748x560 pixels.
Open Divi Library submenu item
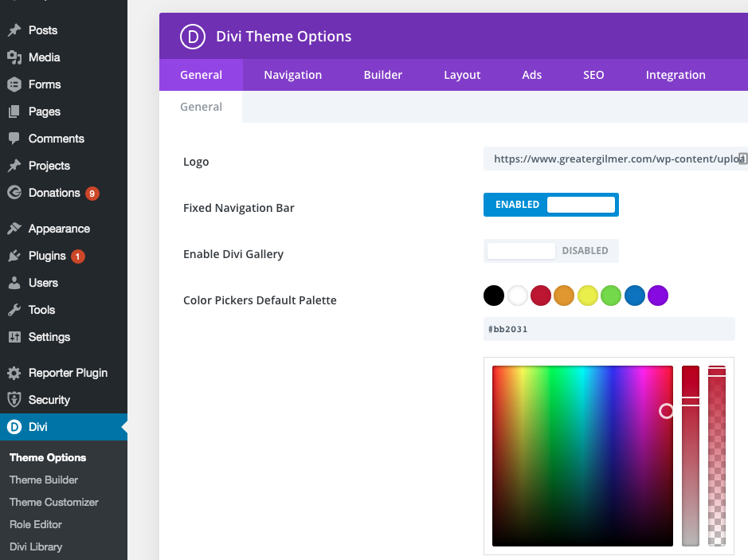(36, 546)
